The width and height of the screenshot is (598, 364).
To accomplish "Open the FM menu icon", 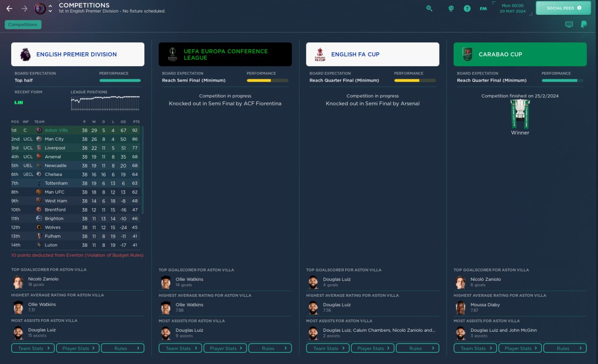I will pyautogui.click(x=483, y=8).
